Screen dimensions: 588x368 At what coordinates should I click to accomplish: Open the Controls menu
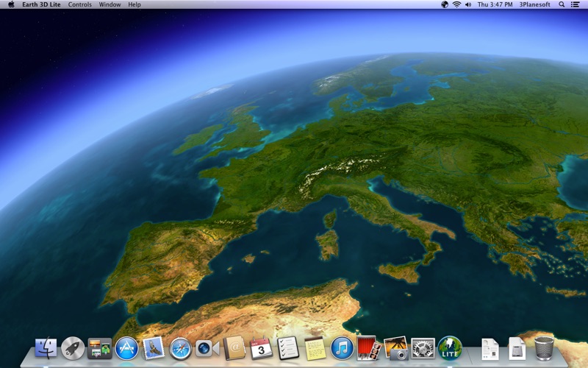(80, 4)
